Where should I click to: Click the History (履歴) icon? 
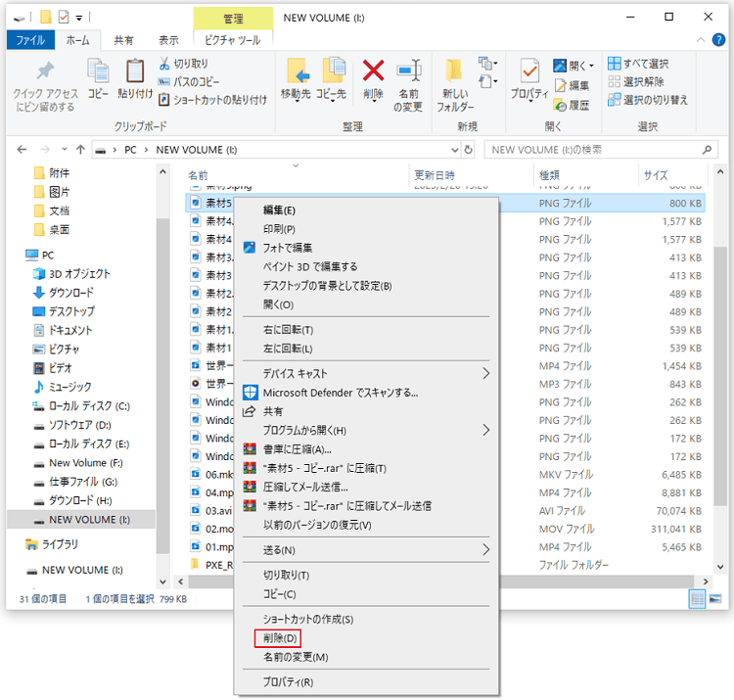point(560,106)
